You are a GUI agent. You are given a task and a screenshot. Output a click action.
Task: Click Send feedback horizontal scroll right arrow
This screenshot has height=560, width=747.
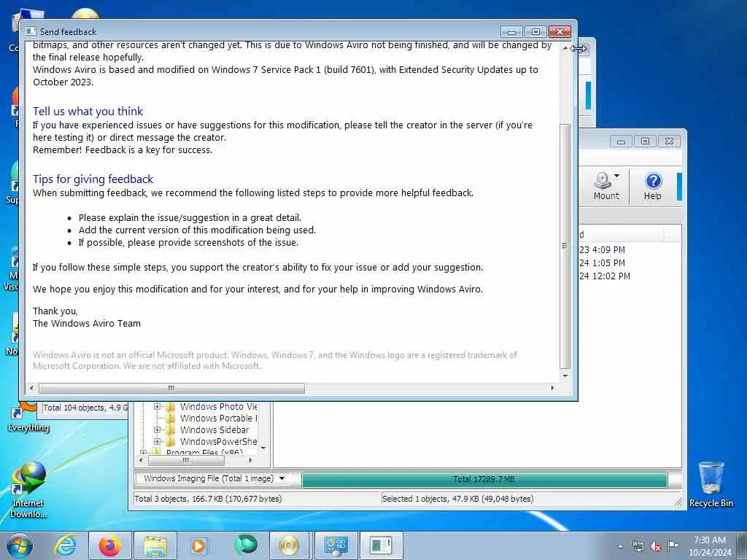click(x=552, y=388)
